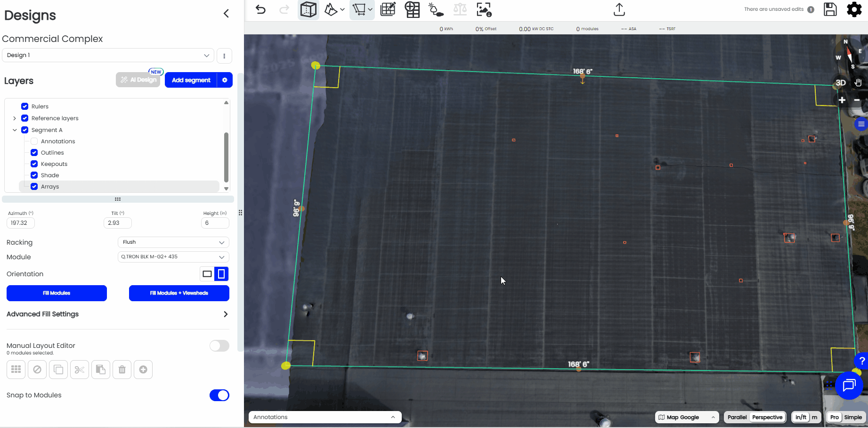Turn on the Manual Layout Editor
Screen dimensions: 868x428
point(219,346)
